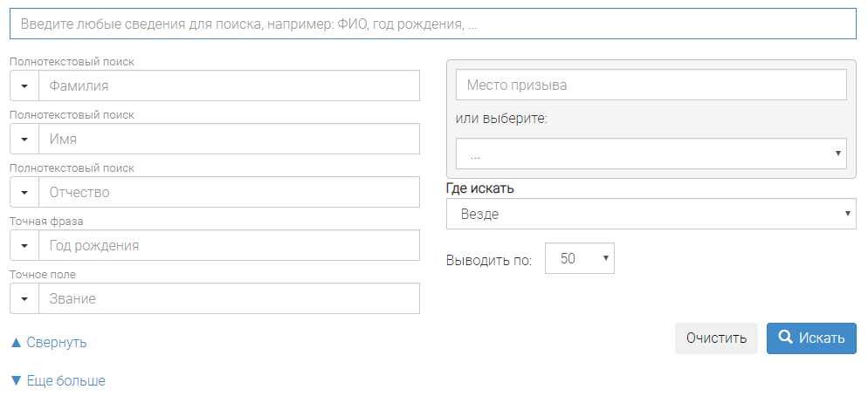
Task: Click the Место призыва input field
Action: coord(651,85)
